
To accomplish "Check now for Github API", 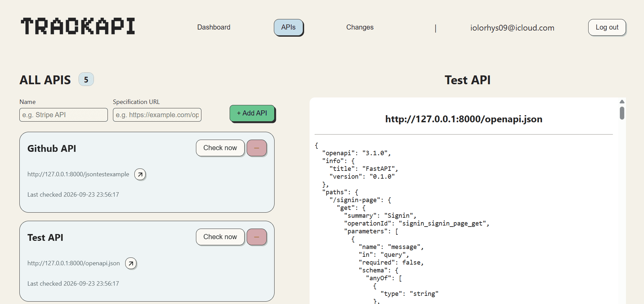I will point(220,148).
